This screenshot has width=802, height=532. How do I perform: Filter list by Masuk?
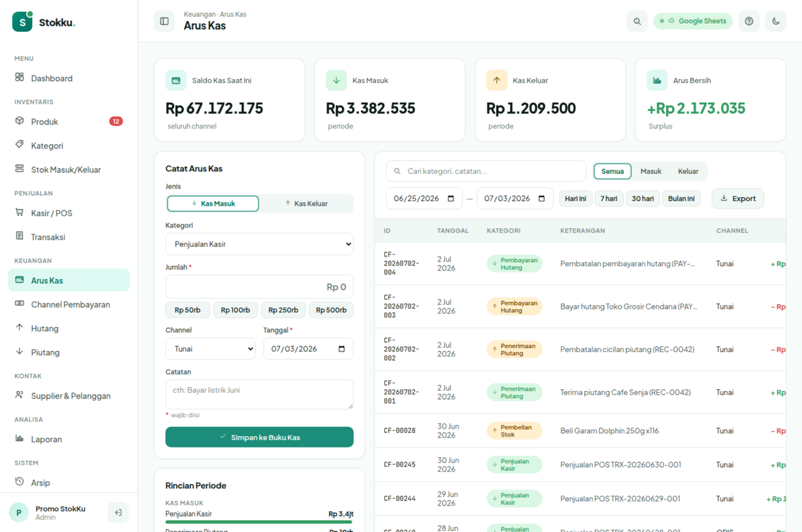(x=651, y=171)
